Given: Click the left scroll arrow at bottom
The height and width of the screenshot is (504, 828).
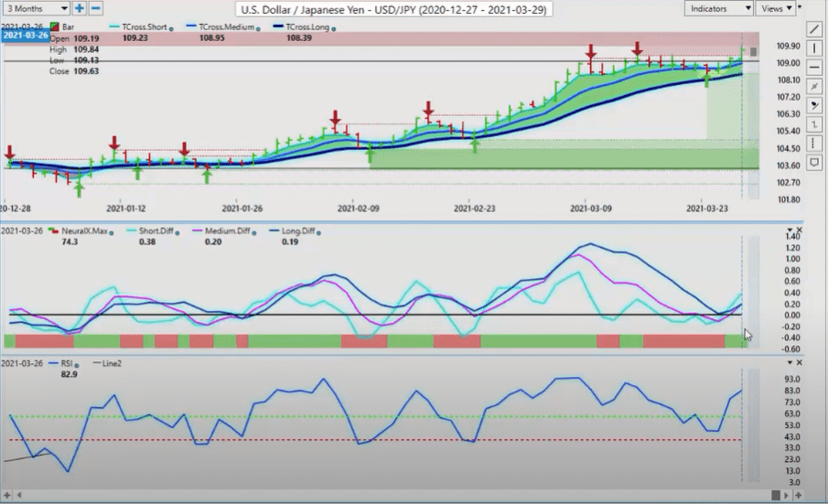Looking at the screenshot, I should click(x=19, y=495).
